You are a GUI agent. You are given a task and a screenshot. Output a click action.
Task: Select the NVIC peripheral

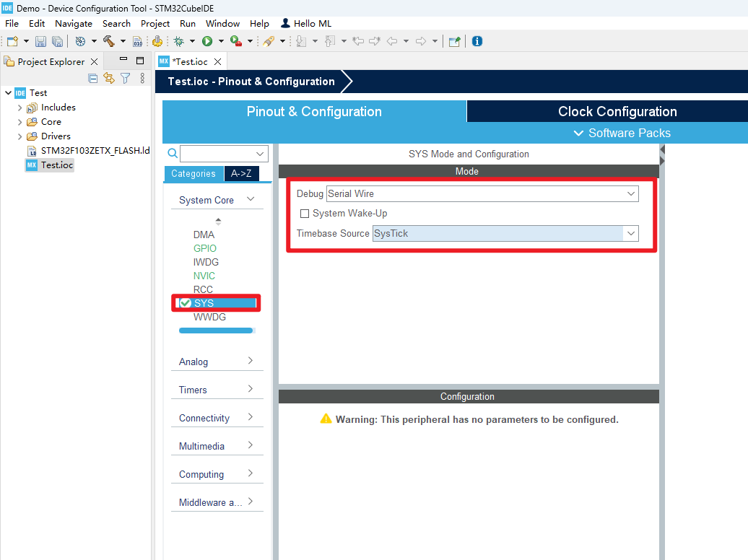(204, 276)
